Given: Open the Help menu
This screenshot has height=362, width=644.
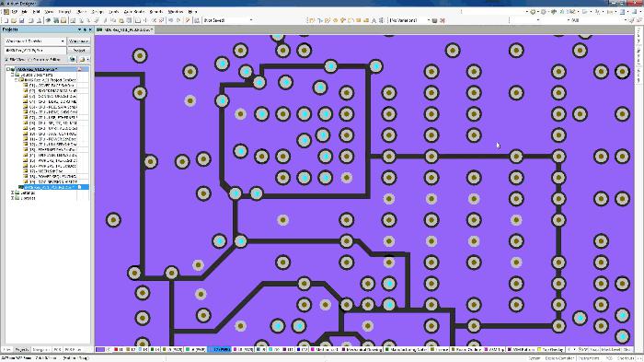Looking at the screenshot, I should (x=192, y=12).
